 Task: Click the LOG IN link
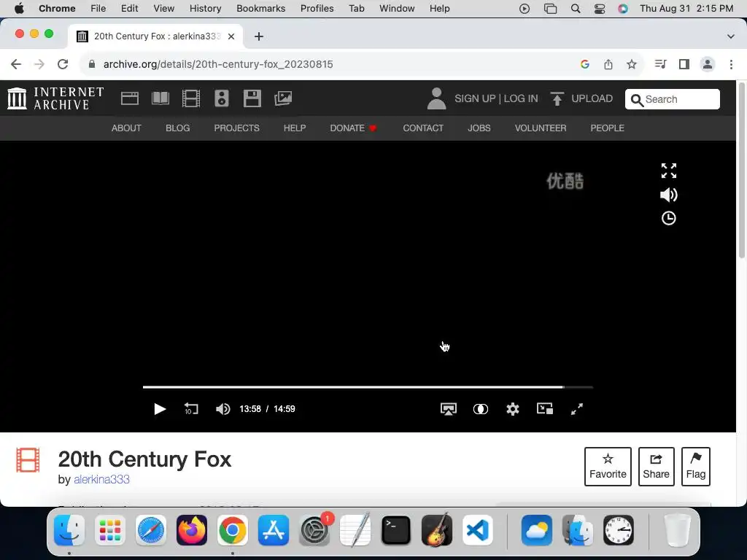click(x=521, y=98)
